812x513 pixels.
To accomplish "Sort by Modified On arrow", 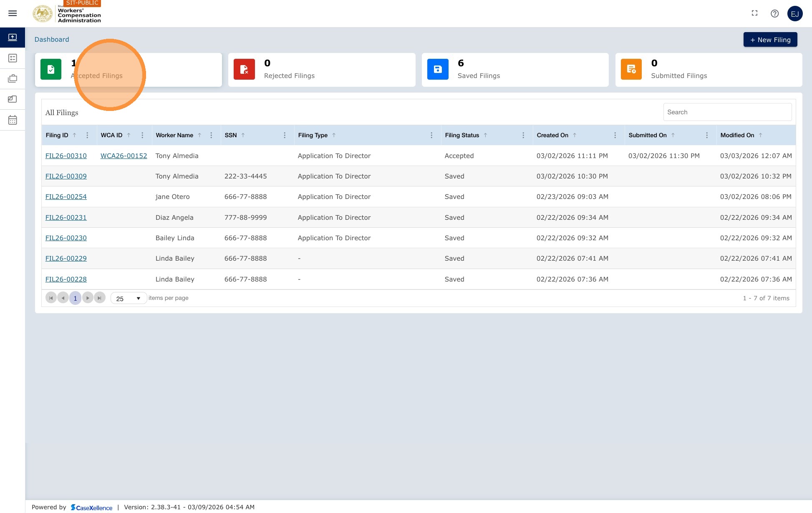I will pos(761,135).
